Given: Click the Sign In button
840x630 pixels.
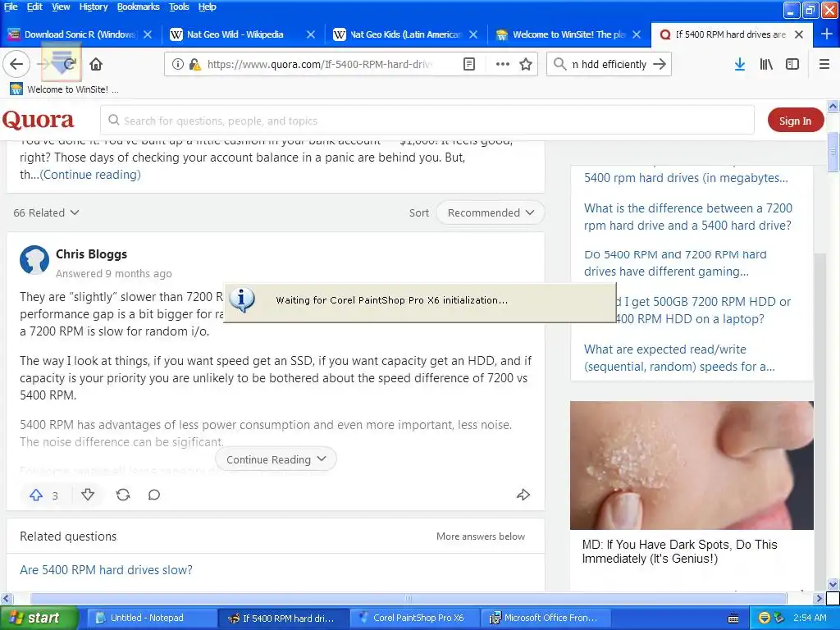Looking at the screenshot, I should [x=795, y=121].
